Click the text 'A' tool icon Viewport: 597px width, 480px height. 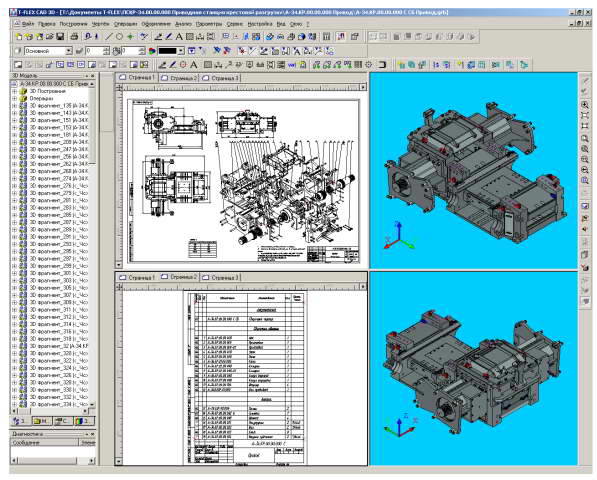click(179, 37)
